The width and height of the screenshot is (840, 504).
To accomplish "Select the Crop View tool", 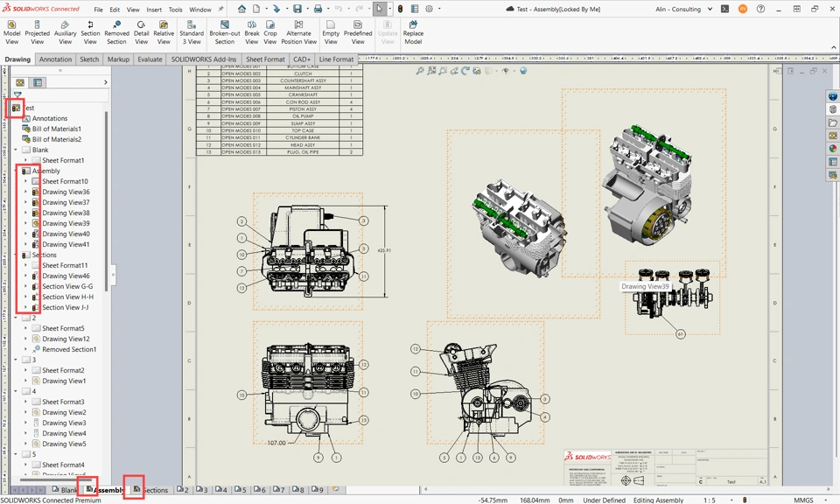I will [270, 32].
